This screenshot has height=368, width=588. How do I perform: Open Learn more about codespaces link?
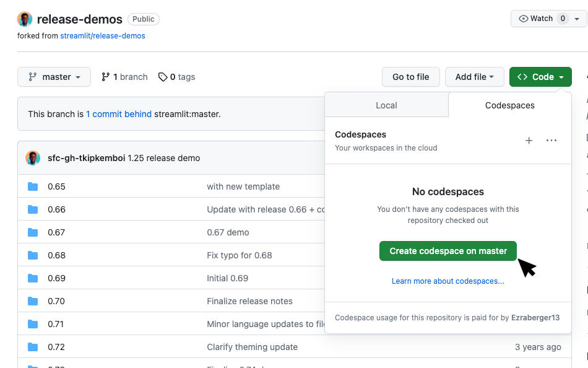coord(447,281)
